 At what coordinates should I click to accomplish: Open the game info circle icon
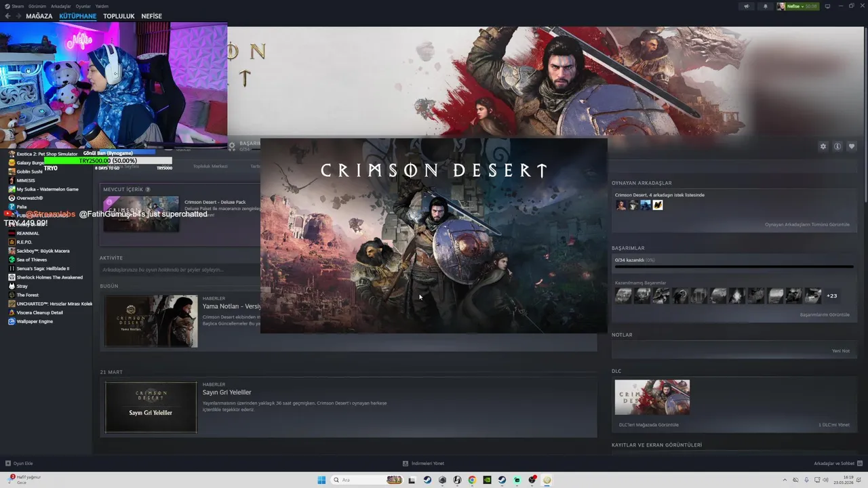(x=837, y=146)
